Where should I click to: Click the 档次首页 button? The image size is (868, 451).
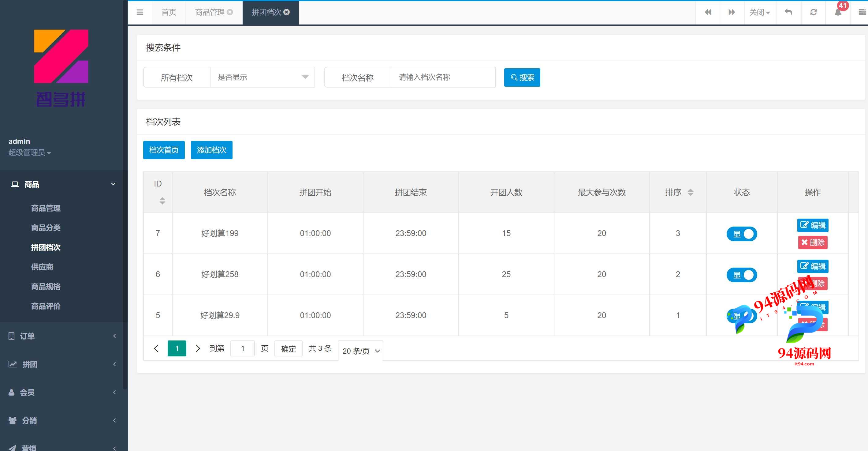point(164,150)
